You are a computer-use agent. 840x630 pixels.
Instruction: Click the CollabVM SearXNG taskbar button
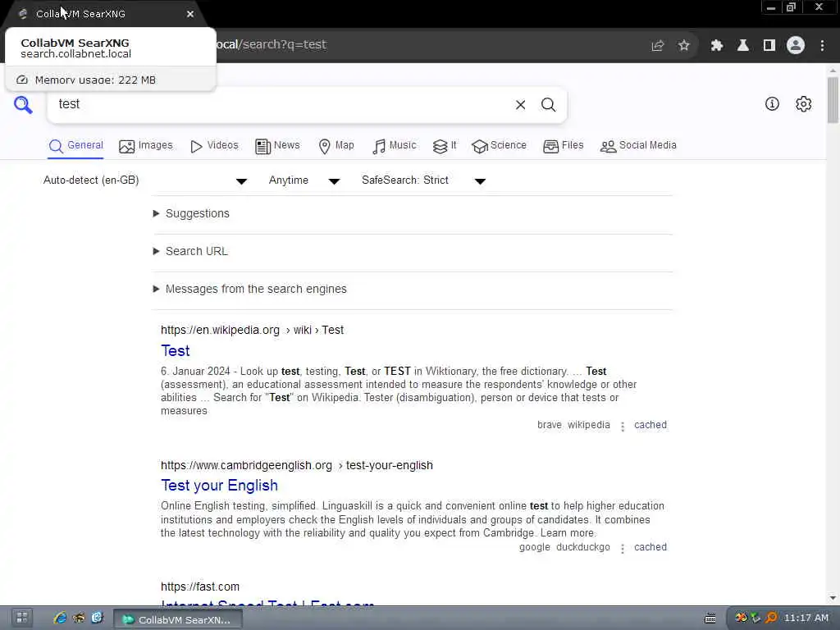[x=178, y=620]
